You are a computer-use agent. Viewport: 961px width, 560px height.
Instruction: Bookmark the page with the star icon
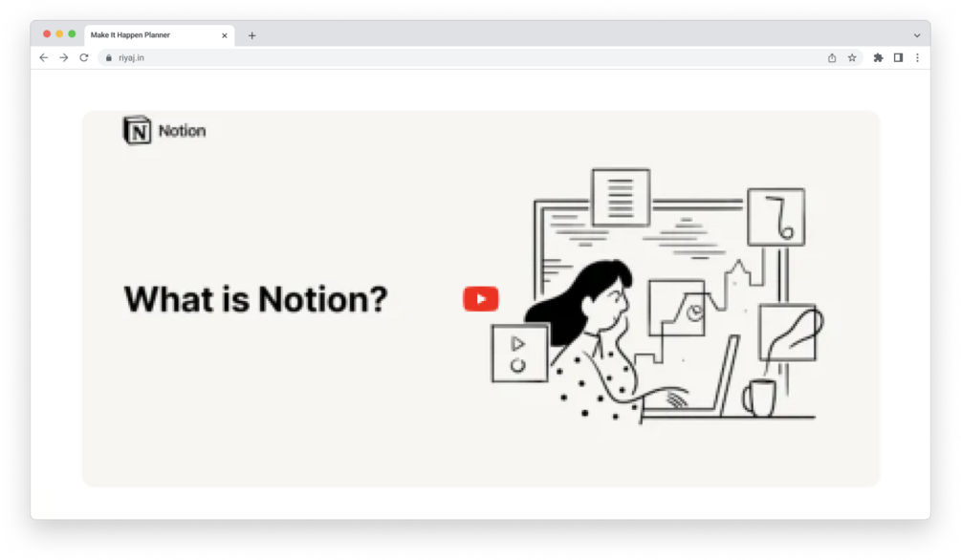pyautogui.click(x=852, y=57)
